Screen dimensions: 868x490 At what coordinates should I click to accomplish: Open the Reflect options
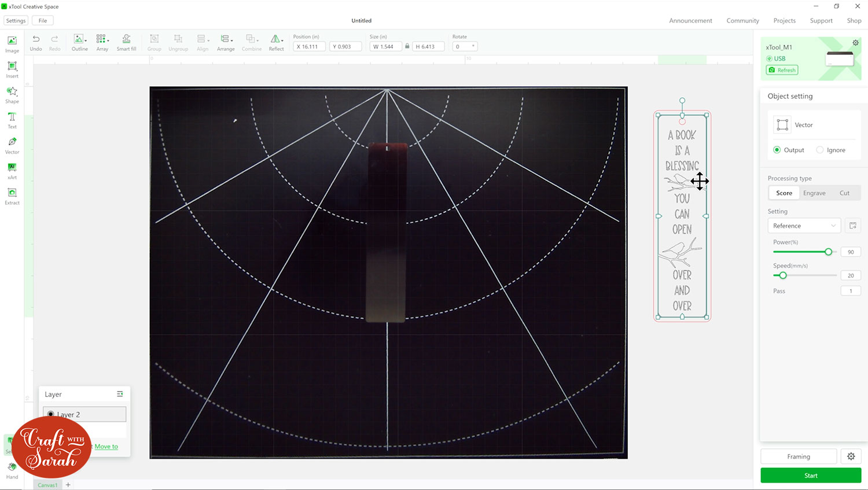pyautogui.click(x=277, y=43)
